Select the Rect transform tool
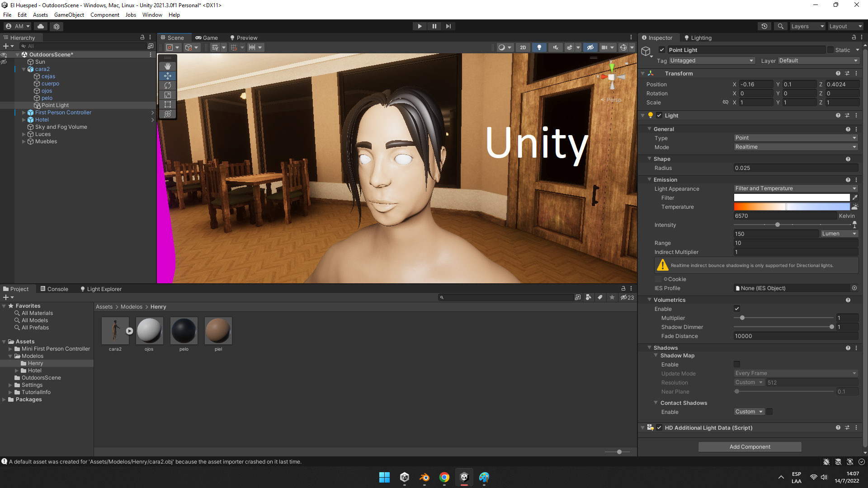 (168, 104)
